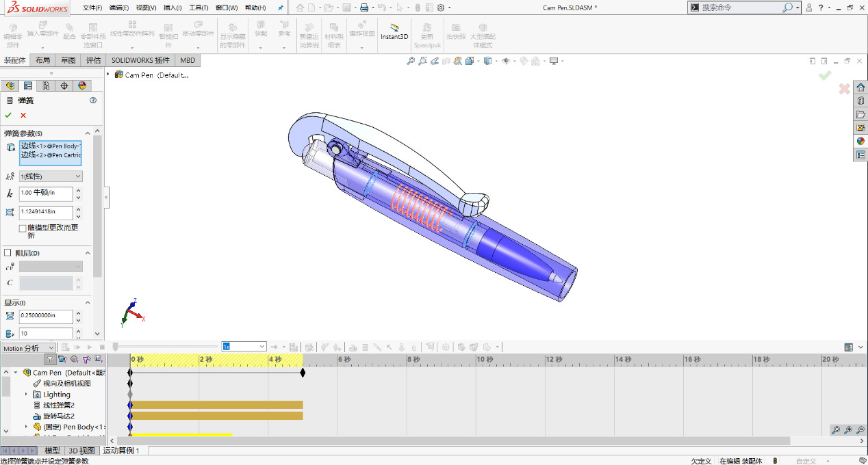The image size is (868, 465).
Task: Switch to the 布局 ribbon tab
Action: tap(43, 60)
